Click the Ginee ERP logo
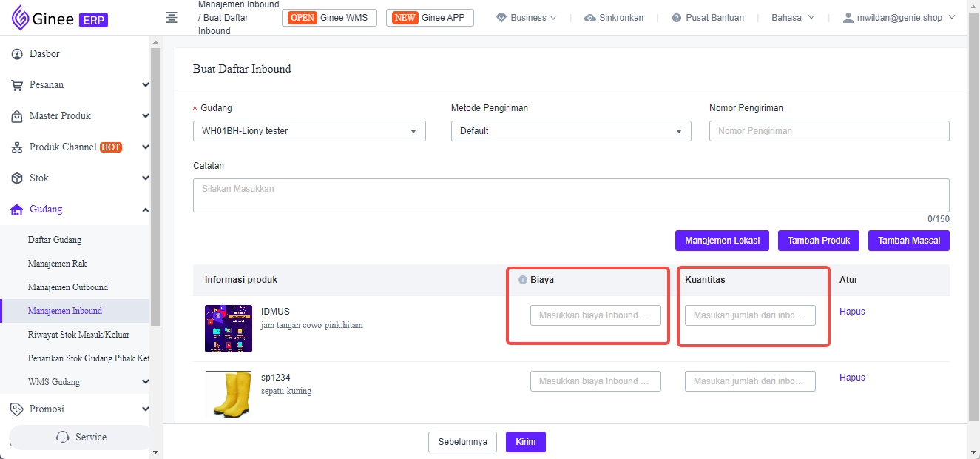 pyautogui.click(x=60, y=18)
